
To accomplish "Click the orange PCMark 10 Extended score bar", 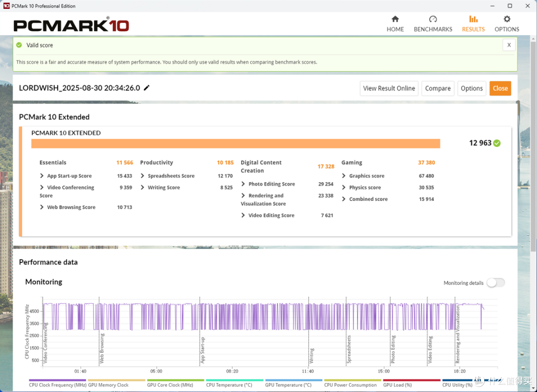I will tap(236, 144).
